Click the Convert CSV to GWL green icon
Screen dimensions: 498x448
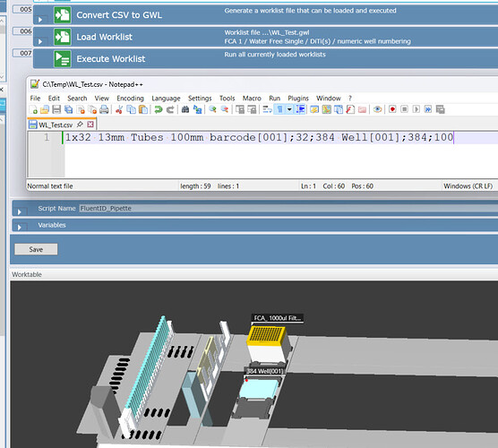[63, 15]
